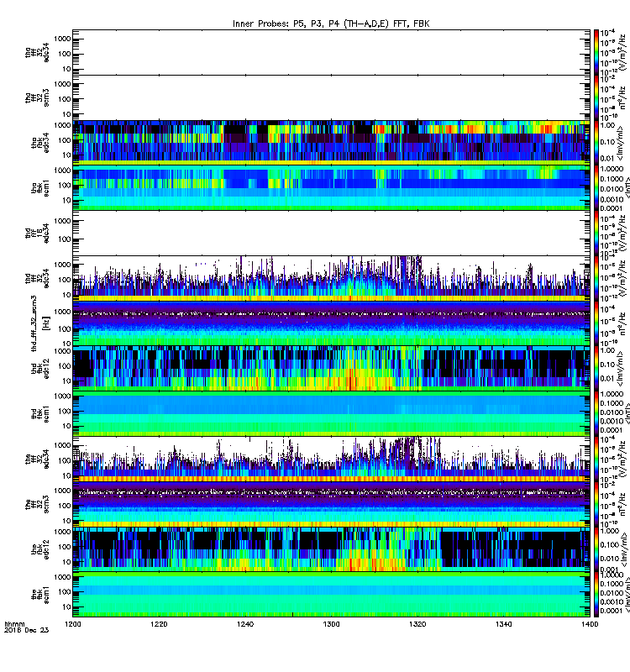The image size is (630, 672).
Task: Click the '1220' time axis label
Action: tap(159, 624)
